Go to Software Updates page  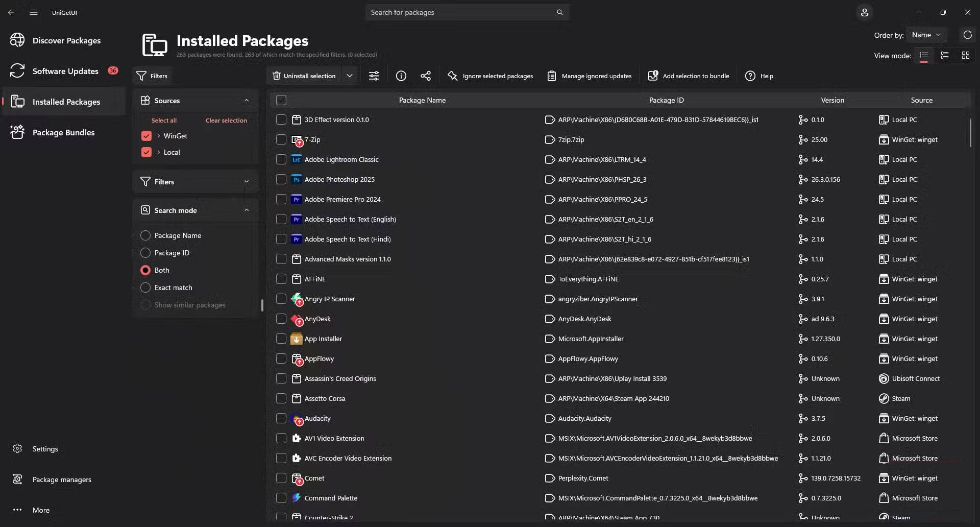pos(65,71)
